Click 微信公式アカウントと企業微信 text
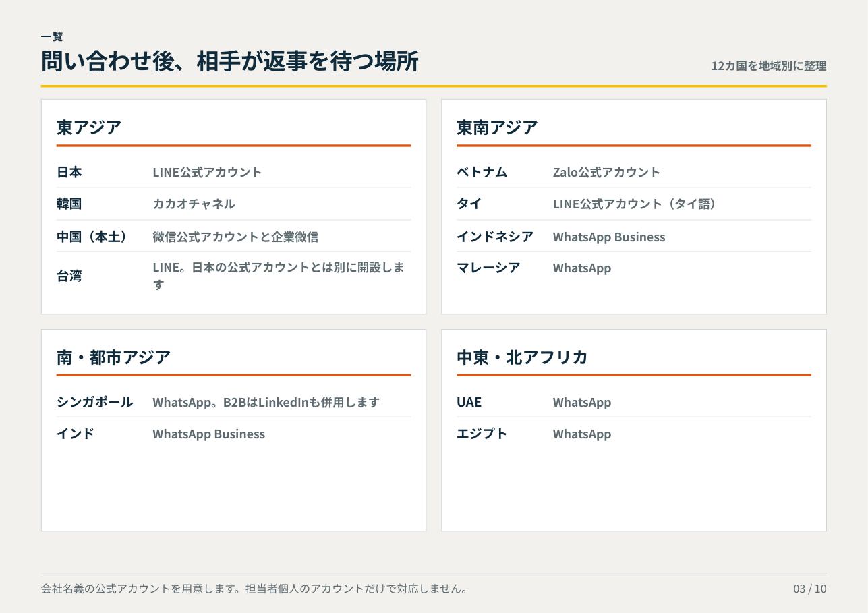This screenshot has height=613, width=868. [235, 237]
